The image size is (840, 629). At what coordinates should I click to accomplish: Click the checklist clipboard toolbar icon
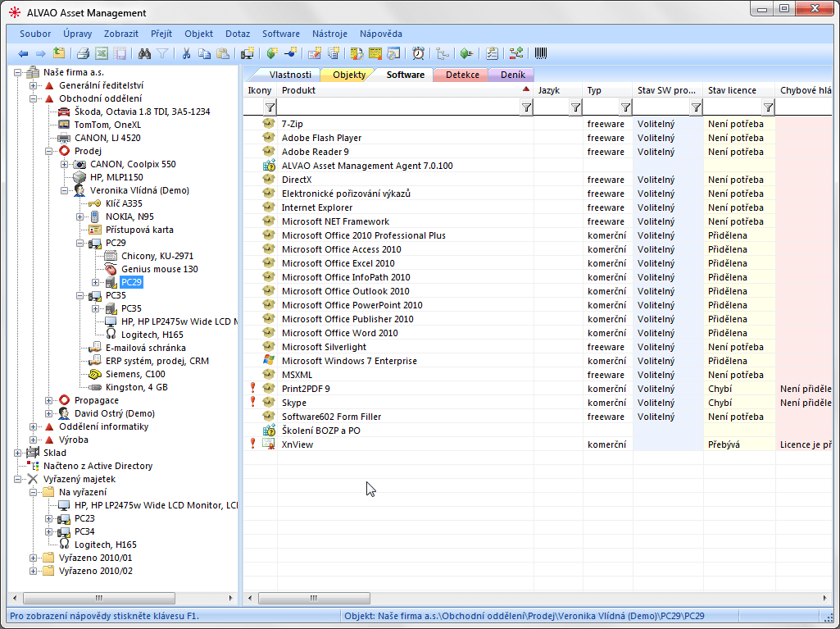tap(492, 53)
